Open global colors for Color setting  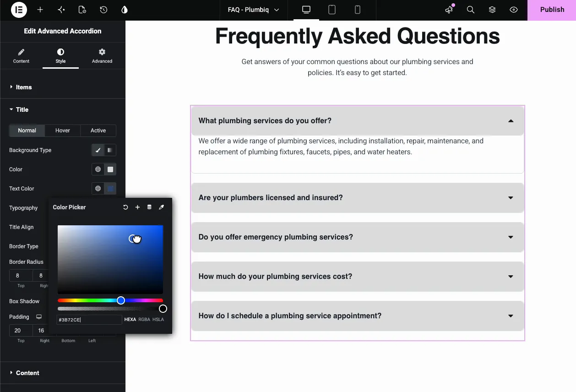(x=98, y=169)
